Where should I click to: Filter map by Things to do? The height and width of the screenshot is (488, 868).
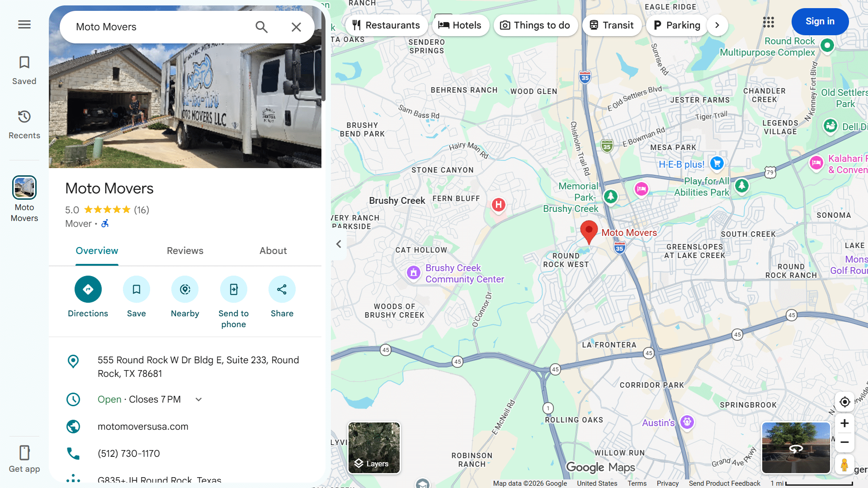coord(535,25)
